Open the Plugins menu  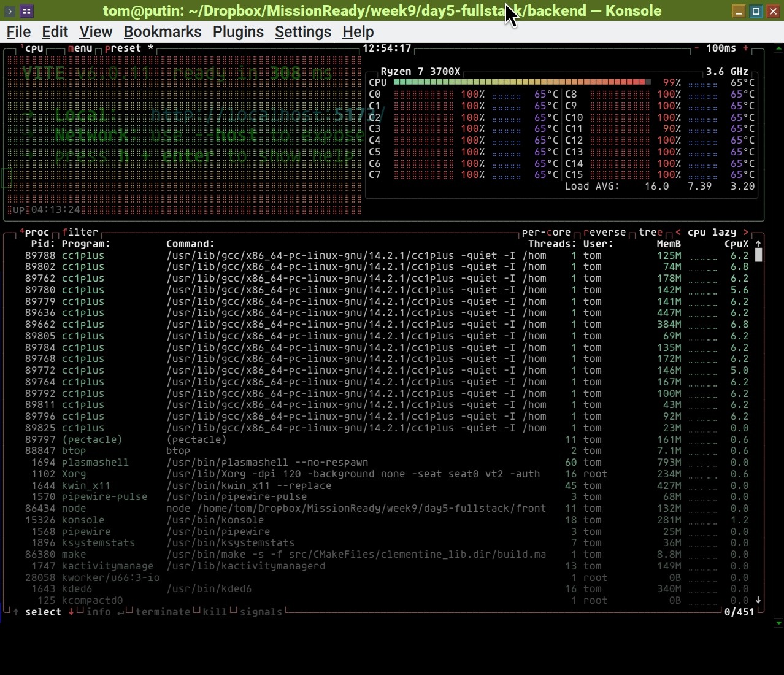click(238, 32)
